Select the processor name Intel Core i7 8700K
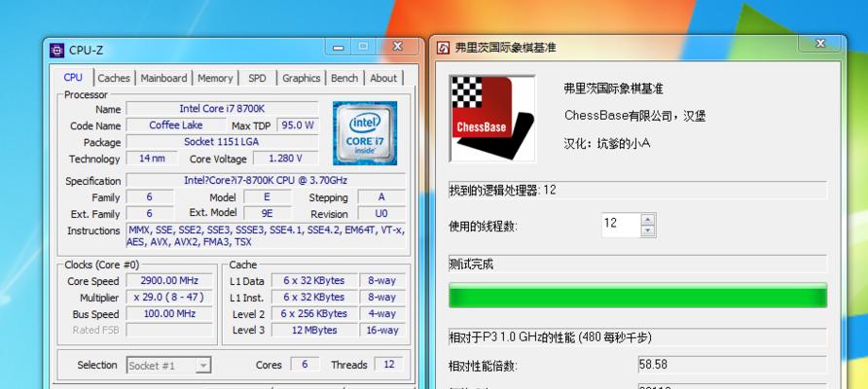The width and height of the screenshot is (868, 389). coord(222,109)
